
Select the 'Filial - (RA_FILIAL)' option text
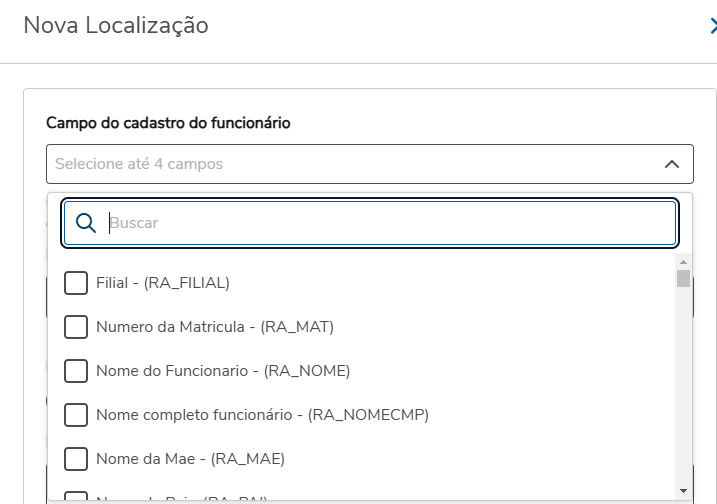pyautogui.click(x=163, y=283)
